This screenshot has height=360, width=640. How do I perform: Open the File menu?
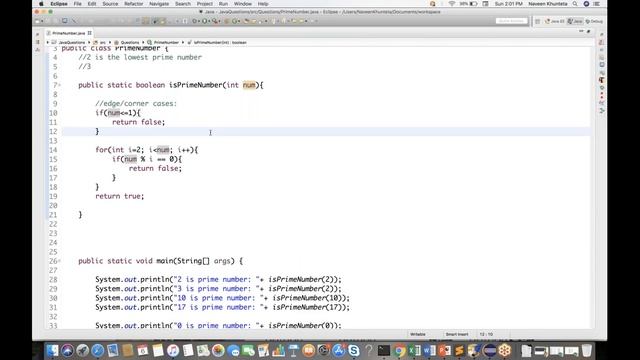(x=78, y=4)
